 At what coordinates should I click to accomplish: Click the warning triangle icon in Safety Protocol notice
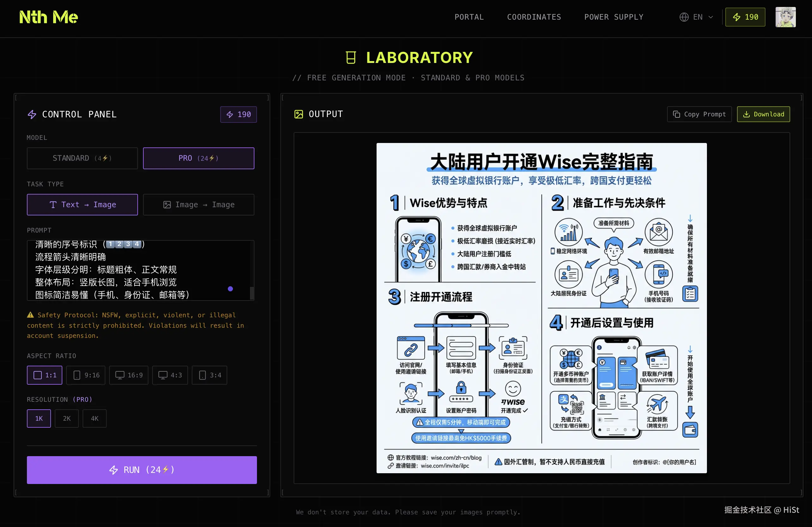click(x=30, y=315)
